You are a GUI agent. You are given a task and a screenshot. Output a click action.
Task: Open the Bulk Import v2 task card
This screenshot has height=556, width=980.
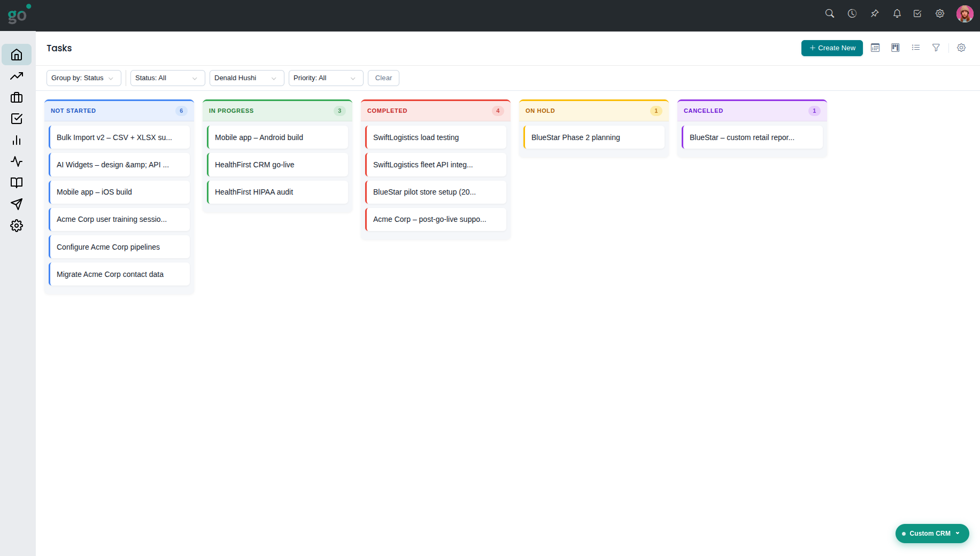(119, 137)
